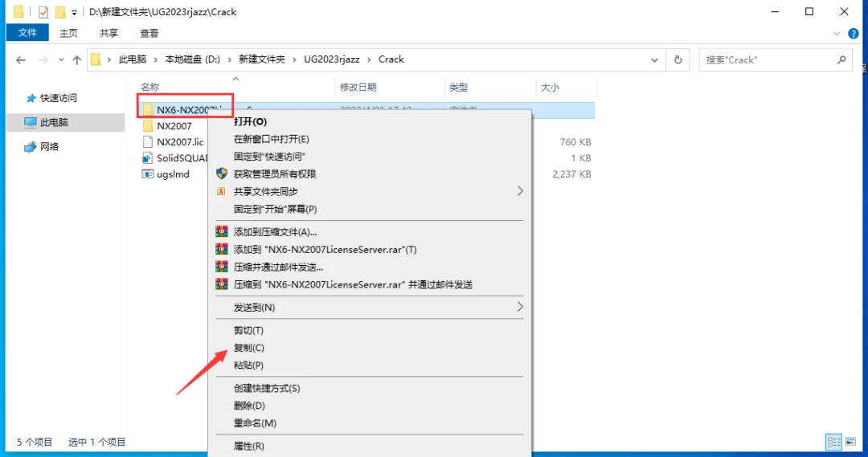The image size is (868, 457).
Task: Click the 760 KB size cell
Action: pyautogui.click(x=575, y=142)
